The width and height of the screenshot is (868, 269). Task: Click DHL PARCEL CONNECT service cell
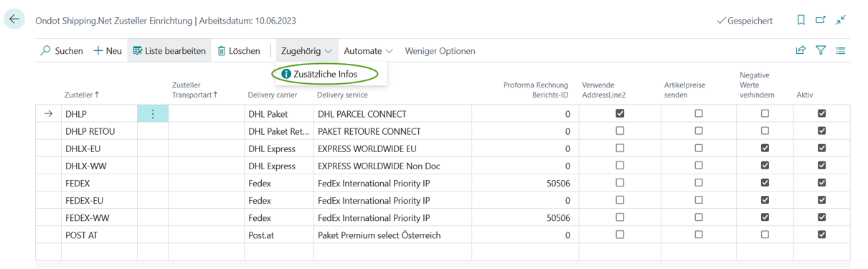393,114
